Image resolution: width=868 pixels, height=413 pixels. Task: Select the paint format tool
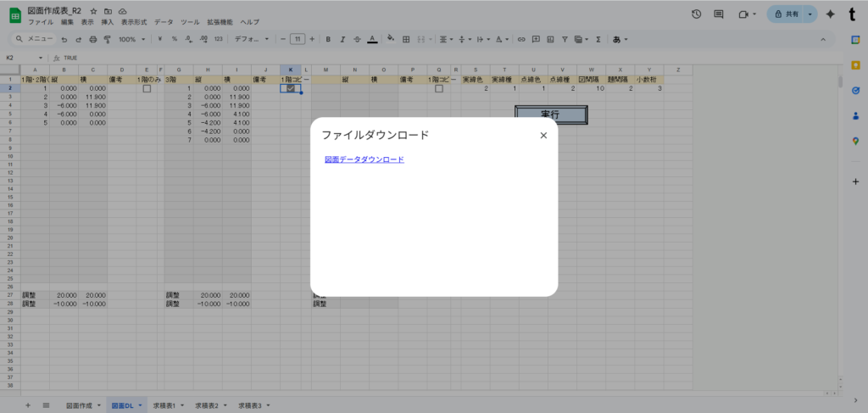(108, 39)
